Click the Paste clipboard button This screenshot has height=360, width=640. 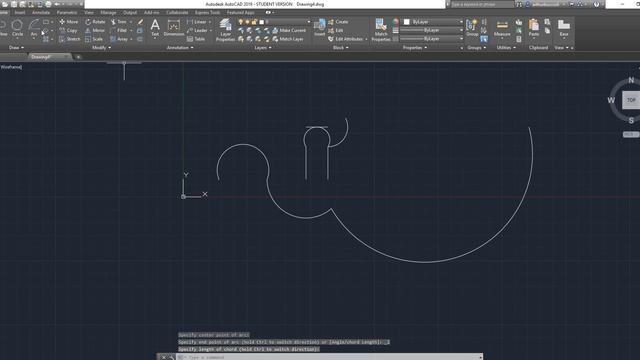click(x=533, y=28)
